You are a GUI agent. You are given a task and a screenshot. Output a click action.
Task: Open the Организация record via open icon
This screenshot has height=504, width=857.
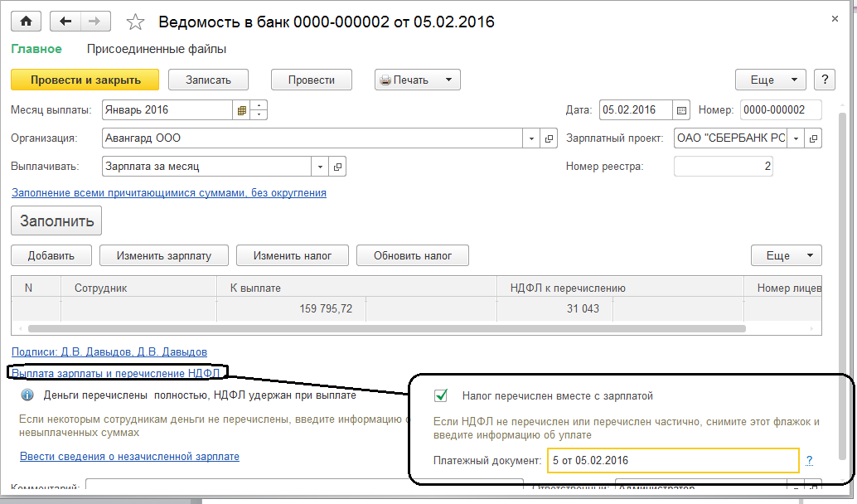click(549, 138)
